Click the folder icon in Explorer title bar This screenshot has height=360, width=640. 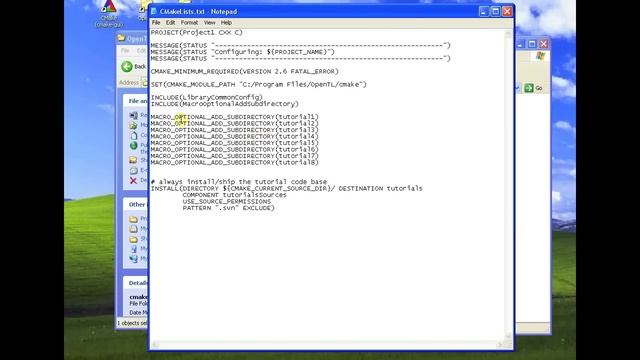point(121,38)
